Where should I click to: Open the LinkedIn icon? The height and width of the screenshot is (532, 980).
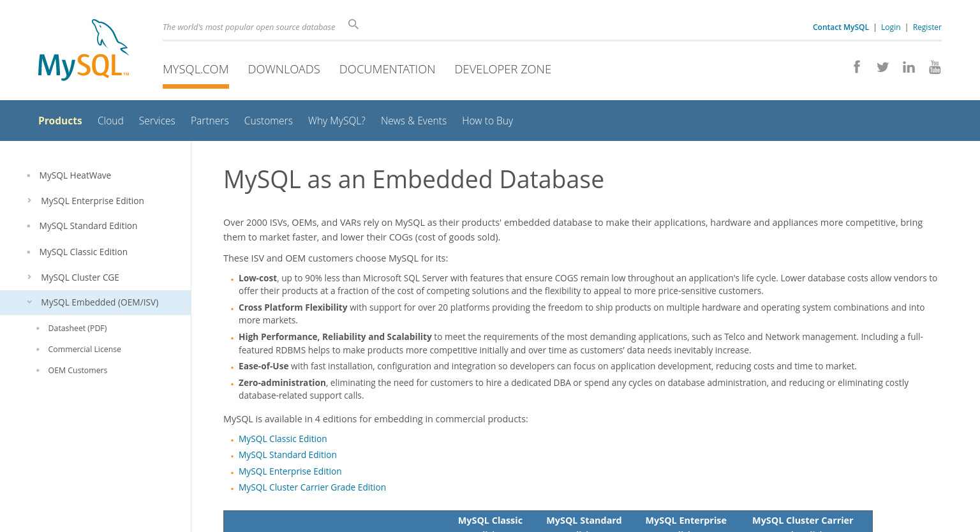pyautogui.click(x=909, y=67)
